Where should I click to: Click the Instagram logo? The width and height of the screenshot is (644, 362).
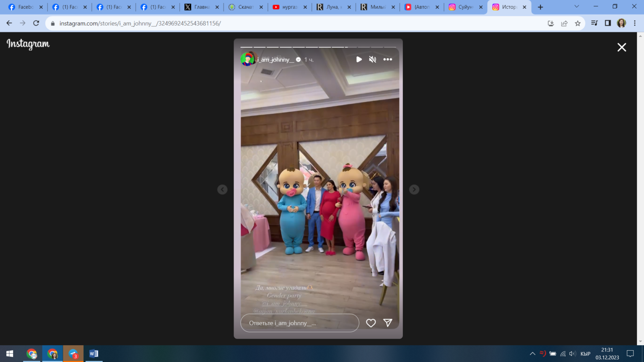pyautogui.click(x=28, y=44)
